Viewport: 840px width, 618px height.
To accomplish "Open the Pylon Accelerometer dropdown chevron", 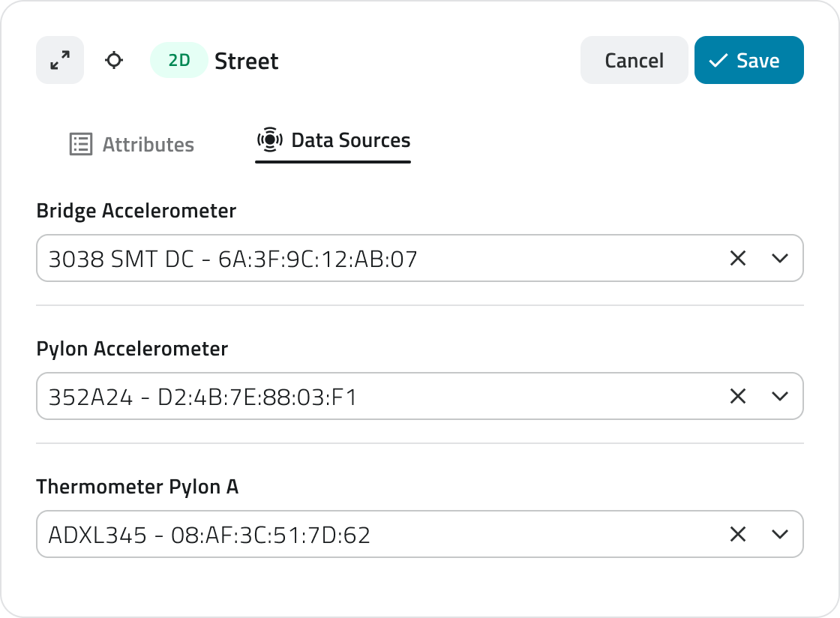I will [x=780, y=396].
